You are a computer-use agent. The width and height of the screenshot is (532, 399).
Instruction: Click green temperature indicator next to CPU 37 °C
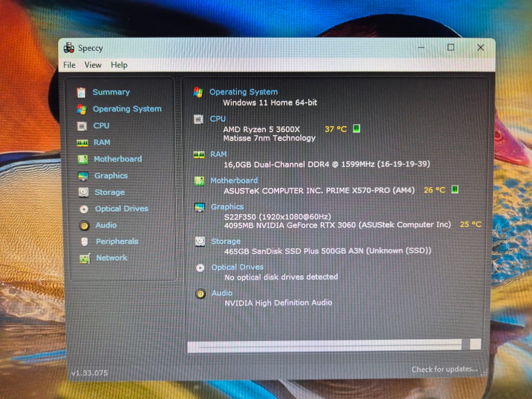coord(356,129)
